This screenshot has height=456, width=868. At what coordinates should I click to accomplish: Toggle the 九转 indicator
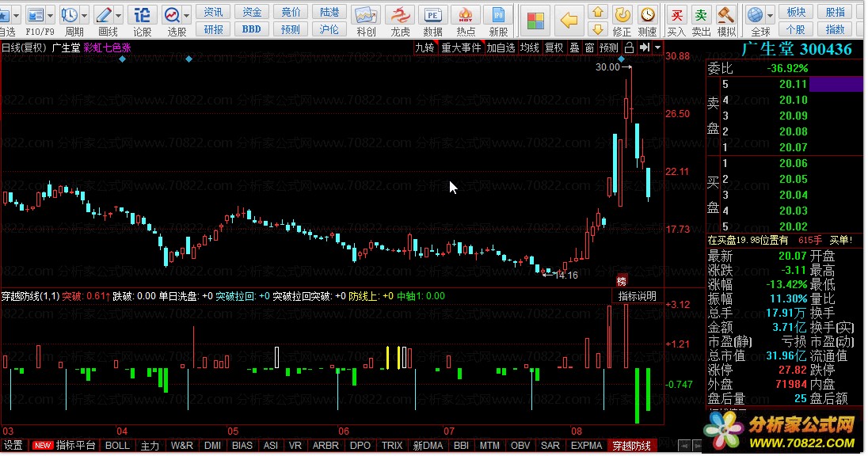(424, 48)
